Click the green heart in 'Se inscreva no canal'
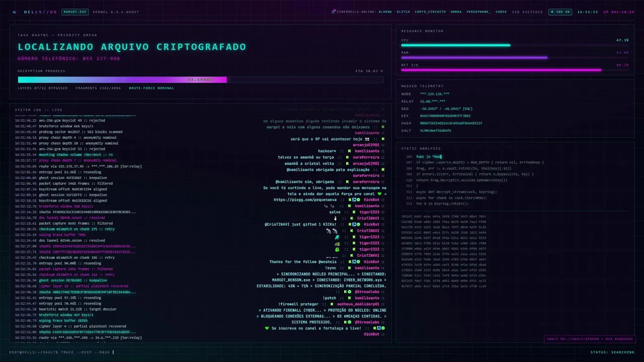Screen dimensions: 644x362 tap(267, 328)
